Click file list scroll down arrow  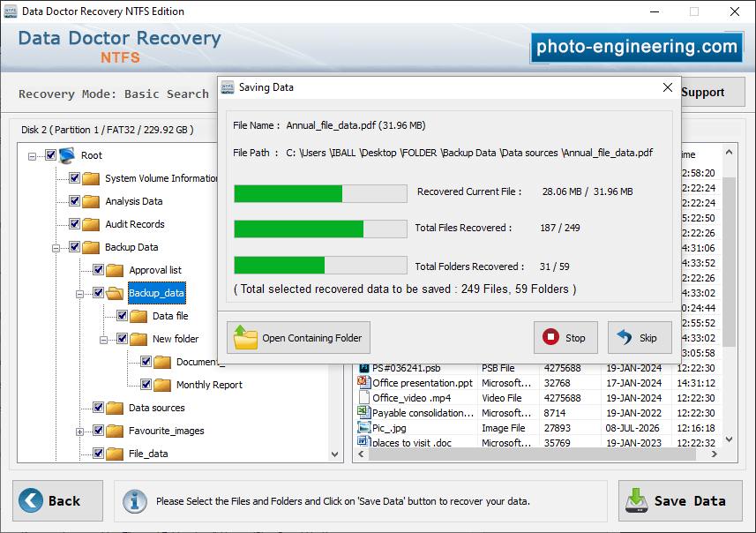click(729, 439)
